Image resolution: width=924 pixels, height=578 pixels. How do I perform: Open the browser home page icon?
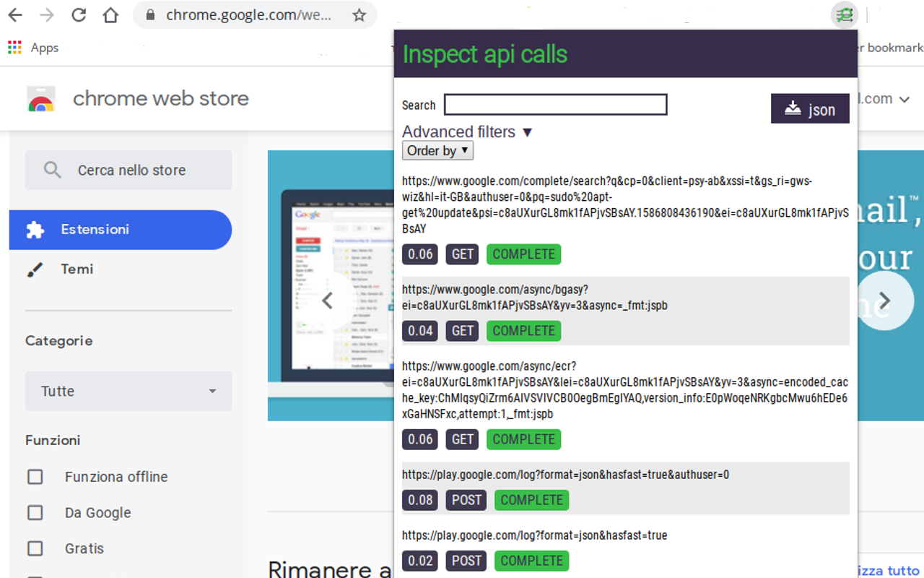coord(110,15)
